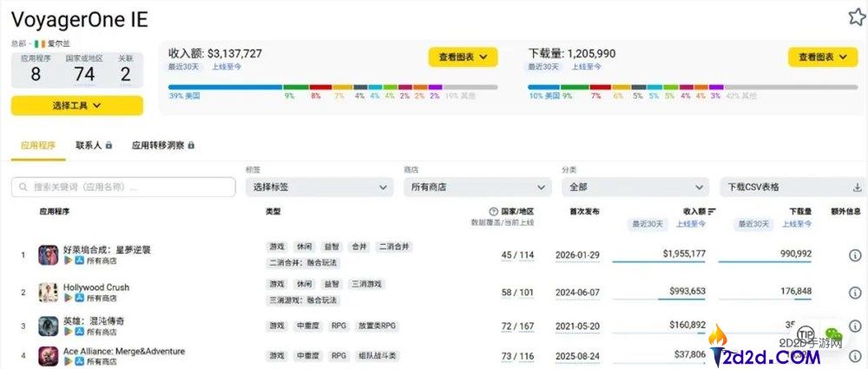
Task: Select 上线至今 under 收入额 summary
Action: [227, 67]
